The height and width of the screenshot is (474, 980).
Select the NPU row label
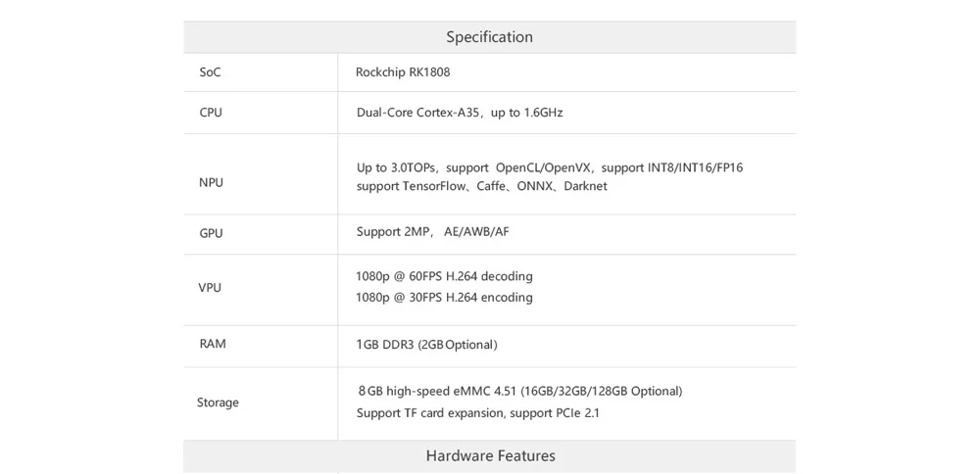point(211,182)
